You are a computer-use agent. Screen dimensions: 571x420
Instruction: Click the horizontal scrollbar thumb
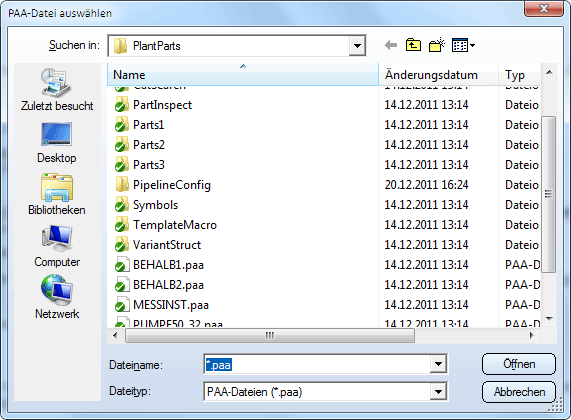(x=269, y=335)
